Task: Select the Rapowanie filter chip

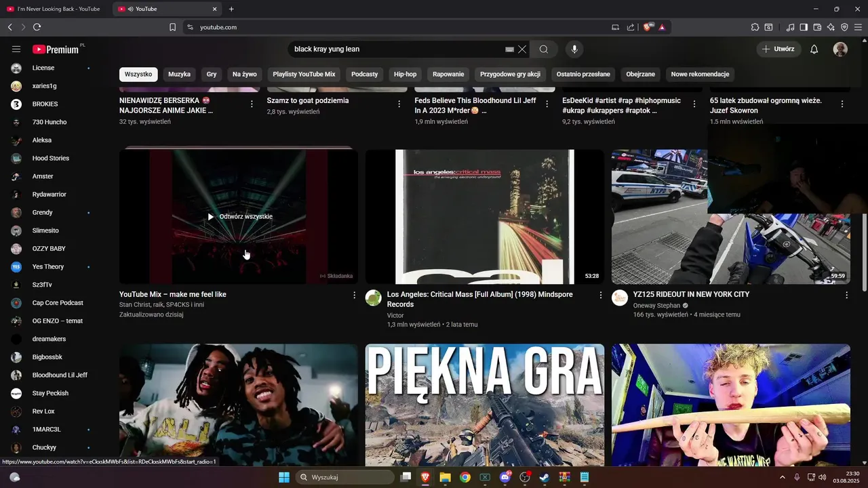Action: pyautogui.click(x=448, y=75)
